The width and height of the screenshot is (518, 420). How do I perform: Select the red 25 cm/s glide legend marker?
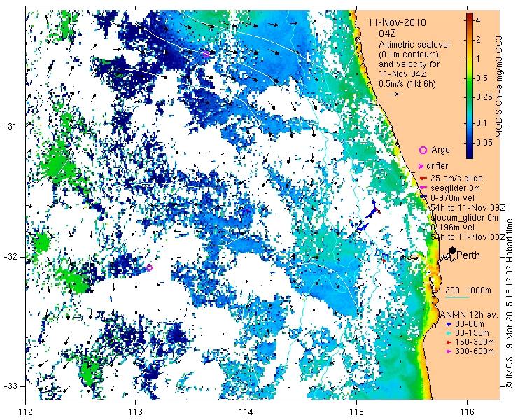[x=423, y=178]
